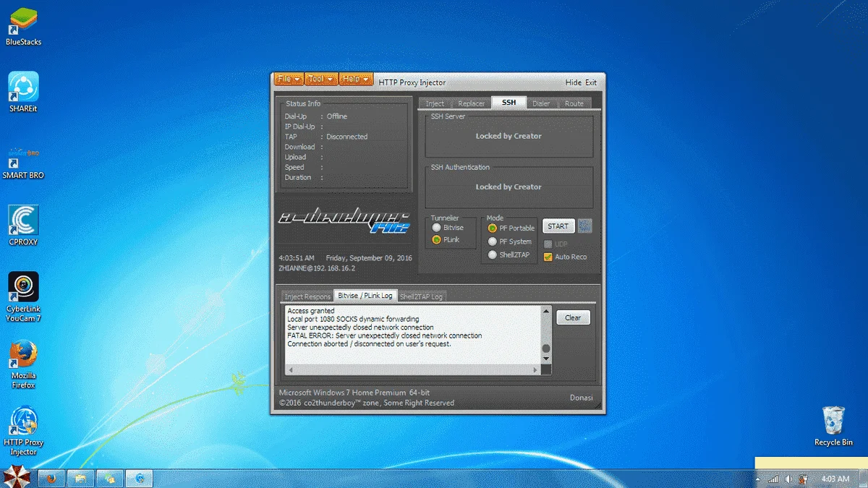Click Exit in the title bar
This screenshot has height=488, width=868.
591,82
